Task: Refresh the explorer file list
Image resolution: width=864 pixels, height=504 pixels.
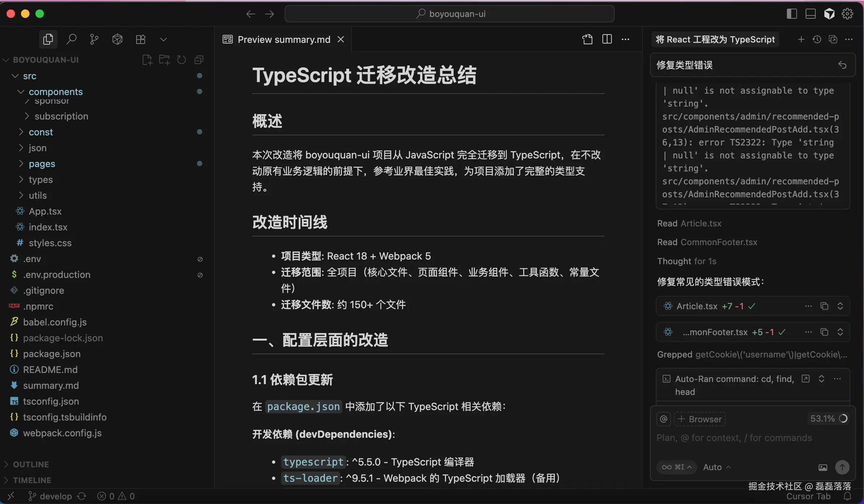Action: (x=181, y=59)
